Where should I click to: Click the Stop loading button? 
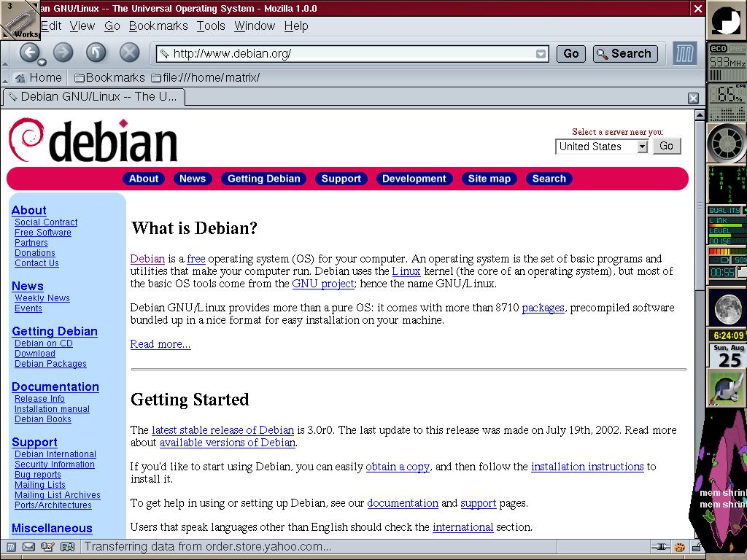pos(129,52)
